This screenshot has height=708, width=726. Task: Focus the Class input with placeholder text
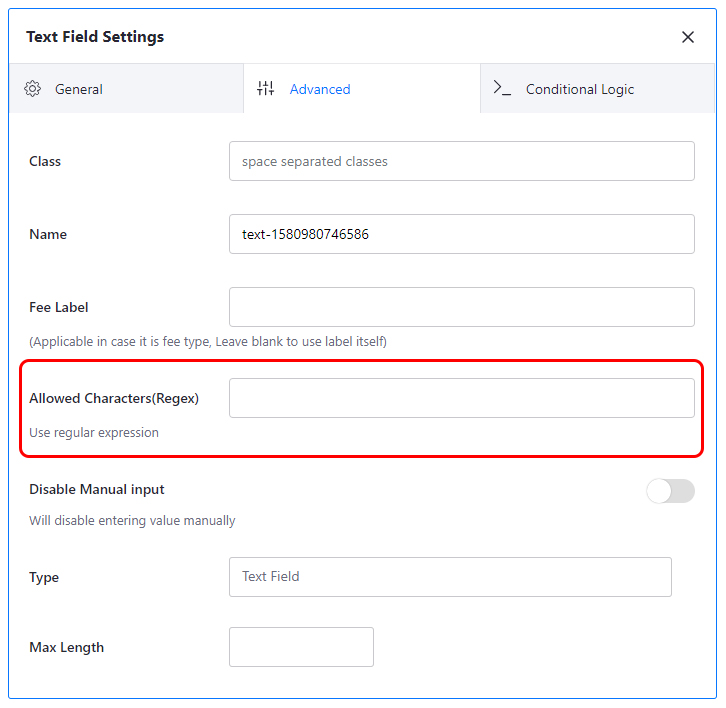[462, 161]
